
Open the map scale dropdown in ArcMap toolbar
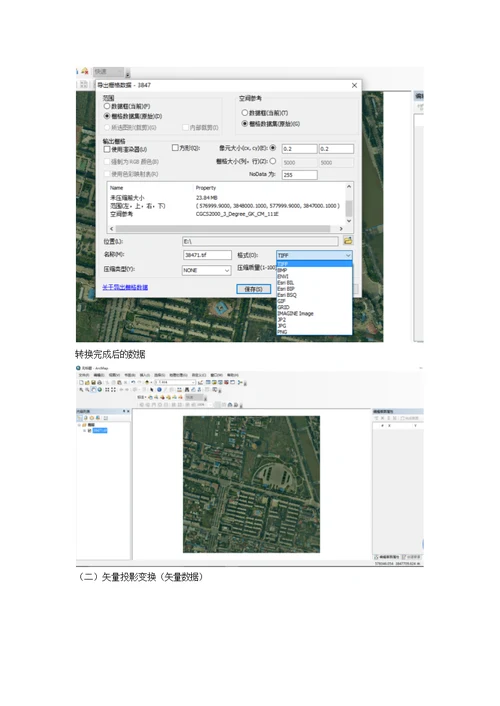193,382
